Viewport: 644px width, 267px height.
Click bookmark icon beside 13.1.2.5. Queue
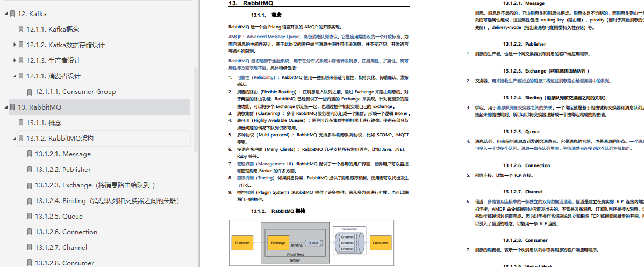point(30,217)
